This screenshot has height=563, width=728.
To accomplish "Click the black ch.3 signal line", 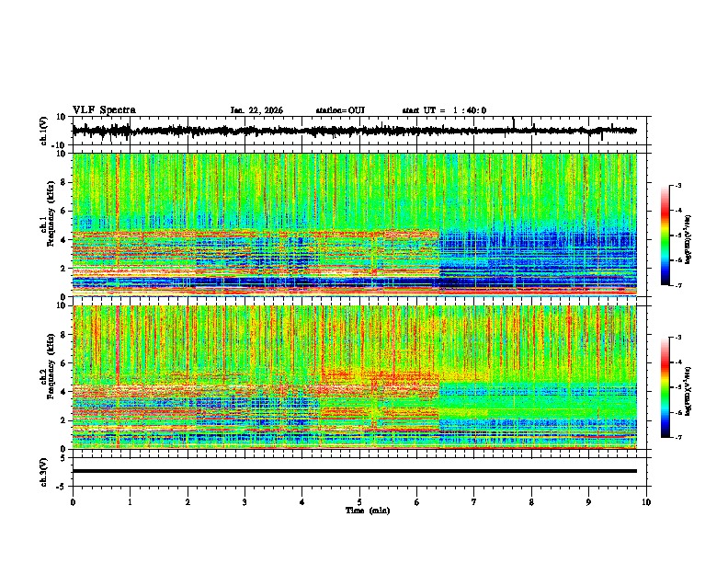I will click(x=354, y=471).
